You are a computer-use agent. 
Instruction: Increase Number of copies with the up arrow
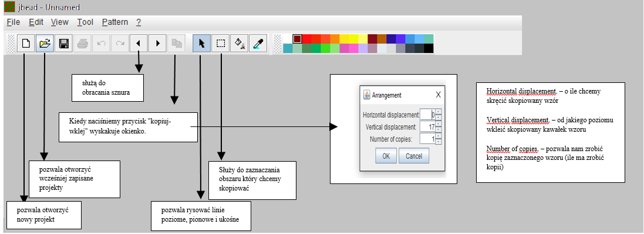coord(438,136)
